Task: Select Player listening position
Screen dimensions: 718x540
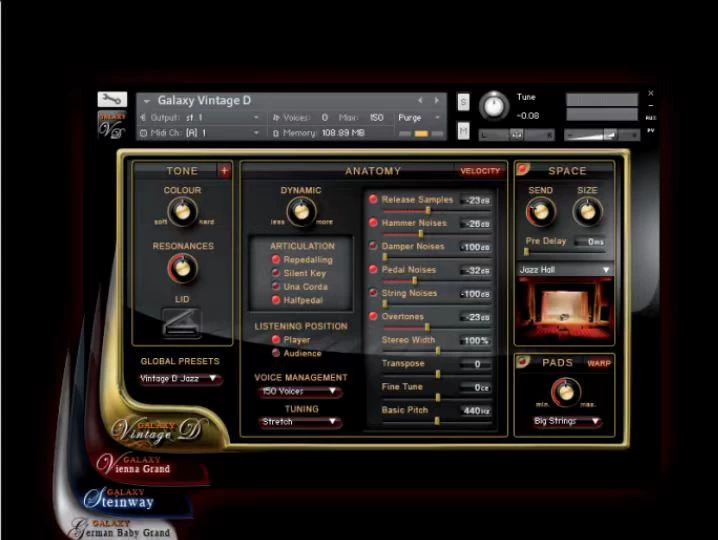Action: tap(276, 339)
